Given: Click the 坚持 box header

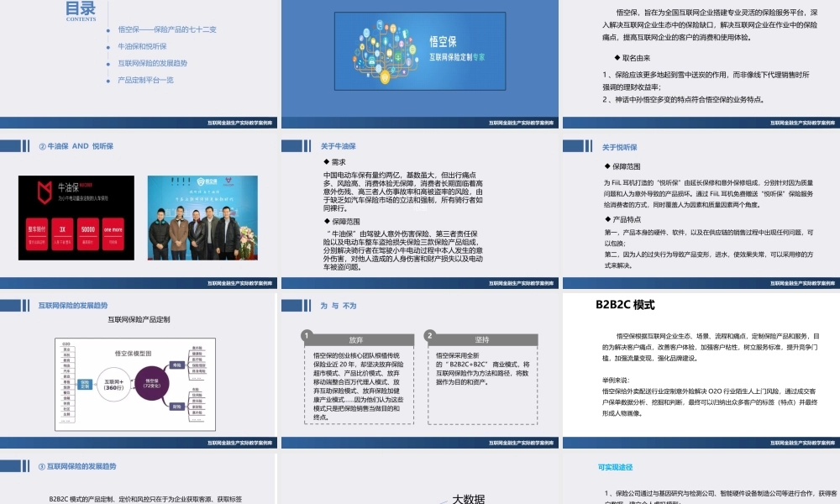Looking at the screenshot, I should pos(483,340).
